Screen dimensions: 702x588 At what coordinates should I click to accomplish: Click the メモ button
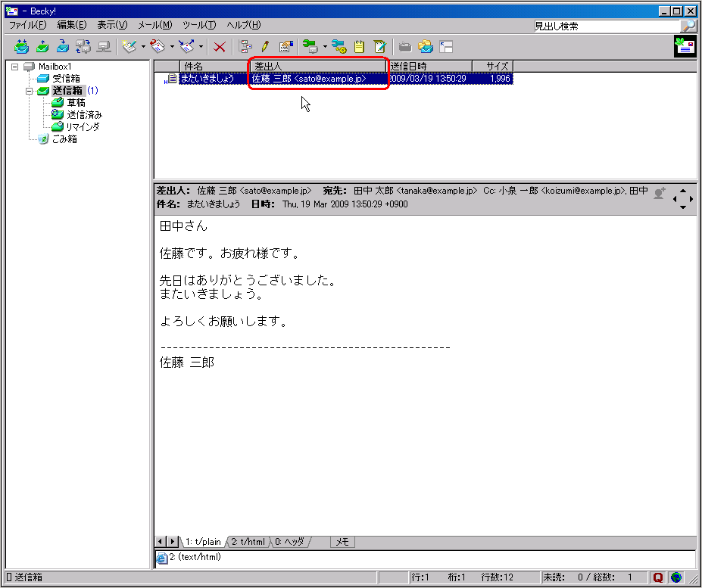point(342,542)
